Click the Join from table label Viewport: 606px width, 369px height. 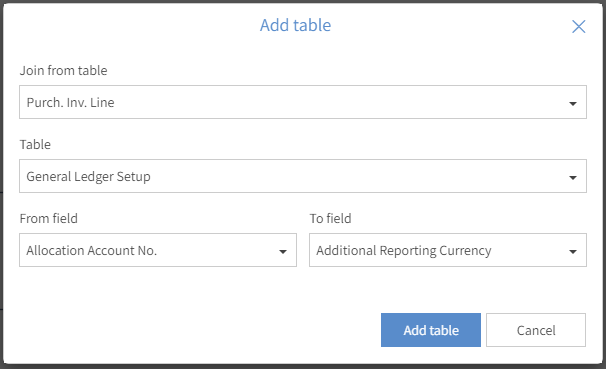coord(63,70)
